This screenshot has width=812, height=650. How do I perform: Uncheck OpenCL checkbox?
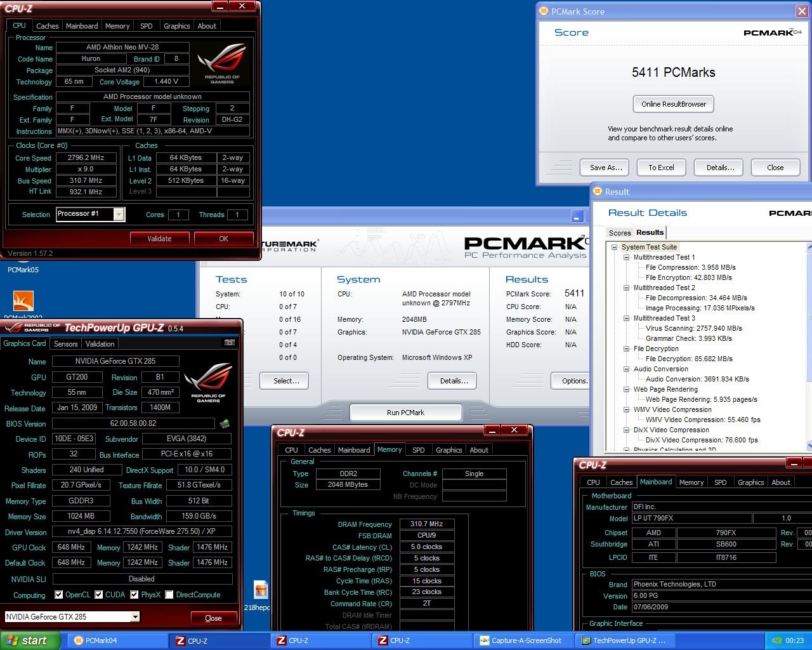click(58, 595)
